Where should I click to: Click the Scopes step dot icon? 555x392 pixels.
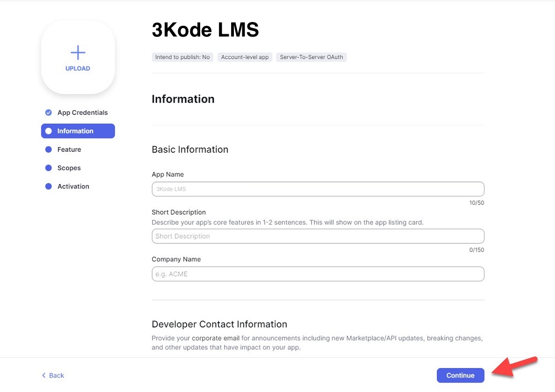(x=48, y=168)
